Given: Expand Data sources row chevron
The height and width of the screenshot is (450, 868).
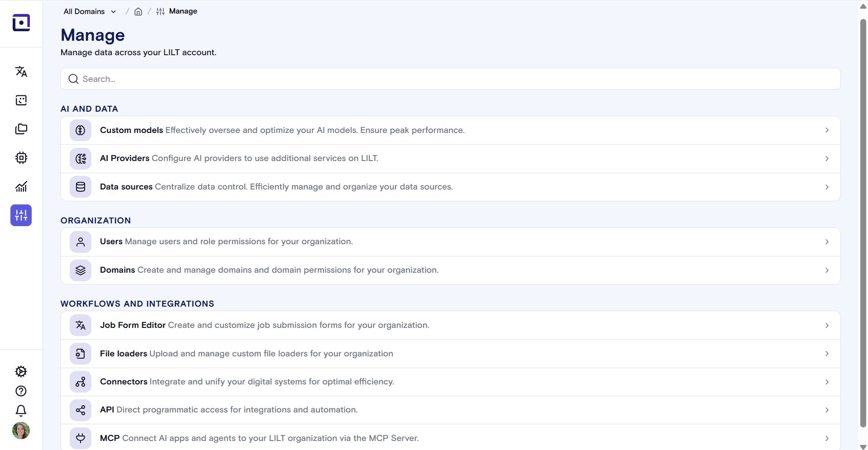Looking at the screenshot, I should tap(827, 187).
